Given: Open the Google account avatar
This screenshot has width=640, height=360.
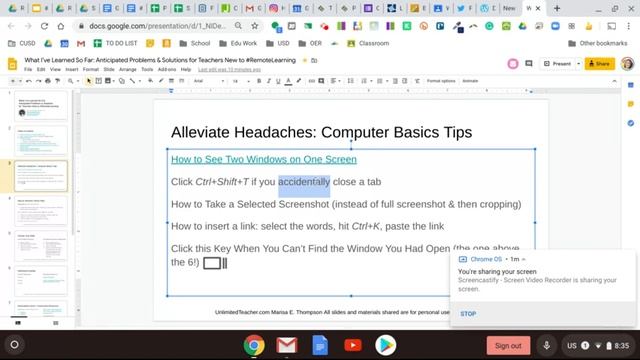Looking at the screenshot, I should (627, 64).
